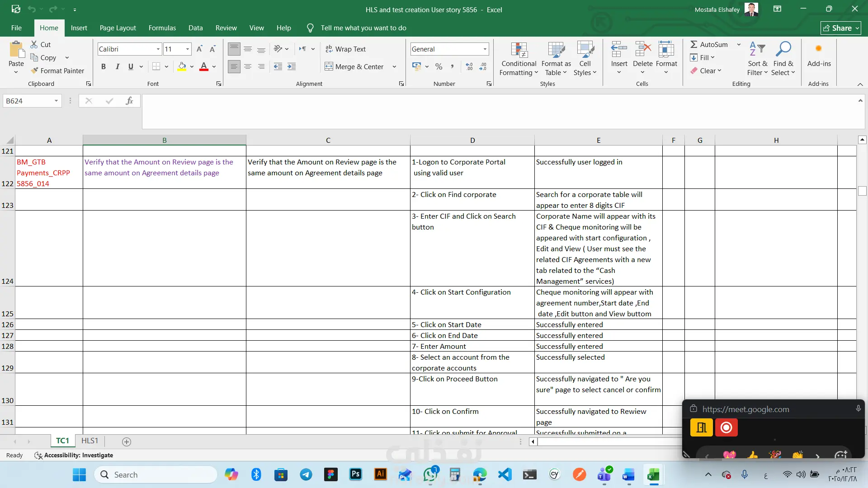Open the Formulas ribbon tab
Image resolution: width=868 pixels, height=488 pixels.
click(x=162, y=28)
